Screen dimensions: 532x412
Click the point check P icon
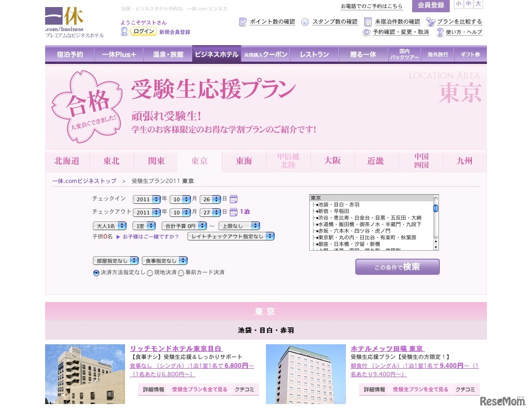coord(243,22)
